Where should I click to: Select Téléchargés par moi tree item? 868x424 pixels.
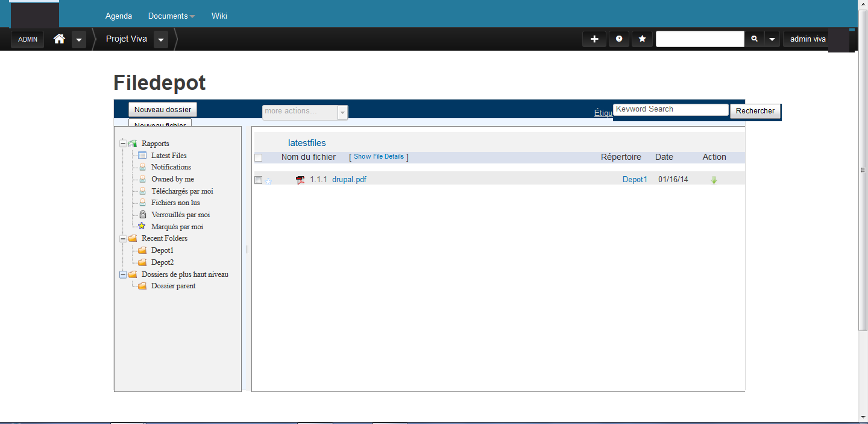182,191
